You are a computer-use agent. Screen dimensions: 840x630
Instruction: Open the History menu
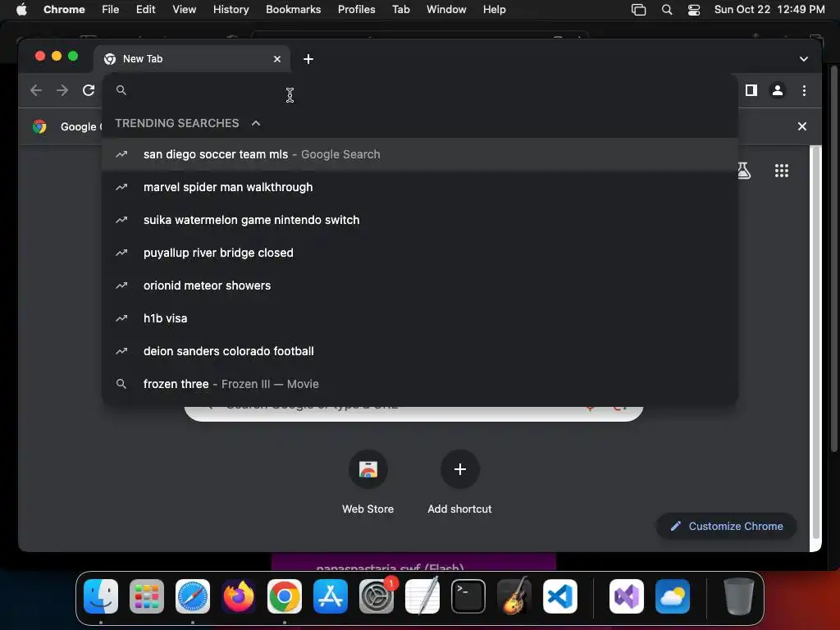(x=231, y=9)
